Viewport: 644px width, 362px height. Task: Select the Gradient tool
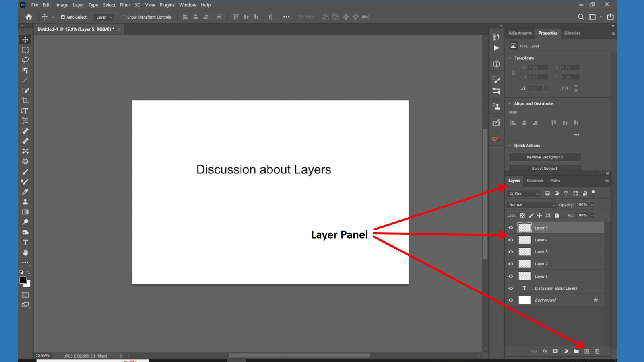(25, 212)
